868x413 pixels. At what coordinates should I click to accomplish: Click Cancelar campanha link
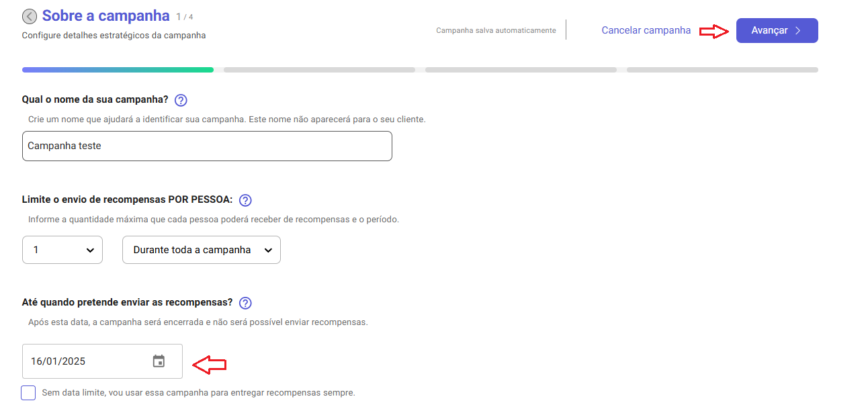pos(646,30)
